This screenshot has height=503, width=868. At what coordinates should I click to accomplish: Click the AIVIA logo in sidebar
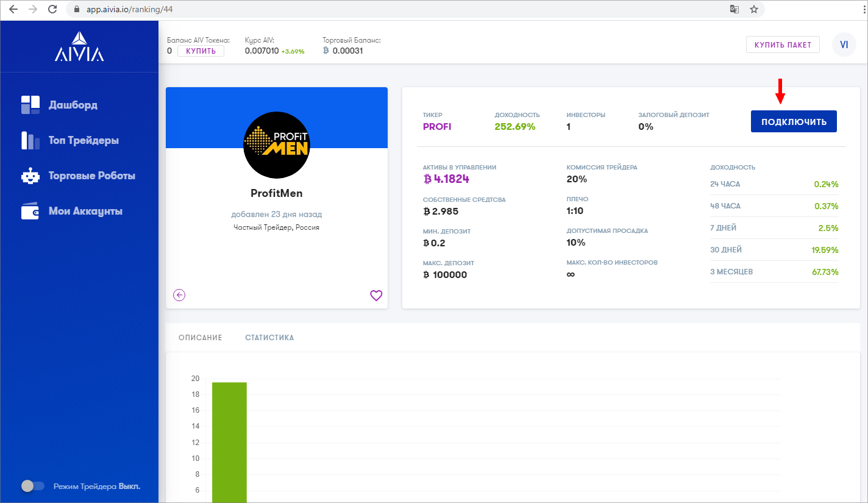(x=79, y=47)
